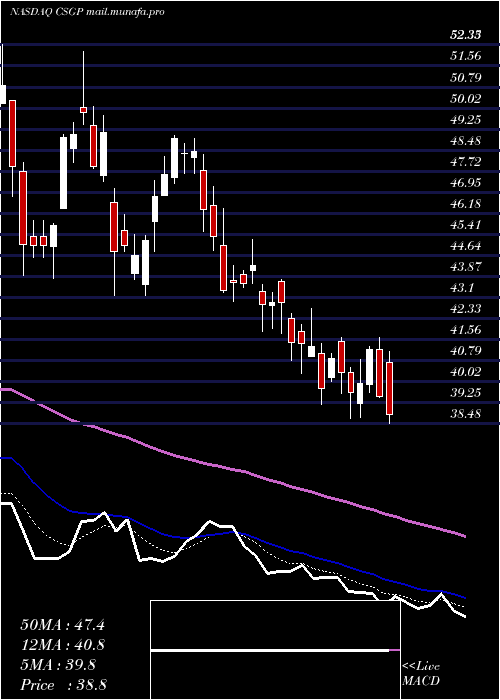This screenshot has height=700, width=500.
Task: Click the 51.56 price axis label
Action: point(466,56)
